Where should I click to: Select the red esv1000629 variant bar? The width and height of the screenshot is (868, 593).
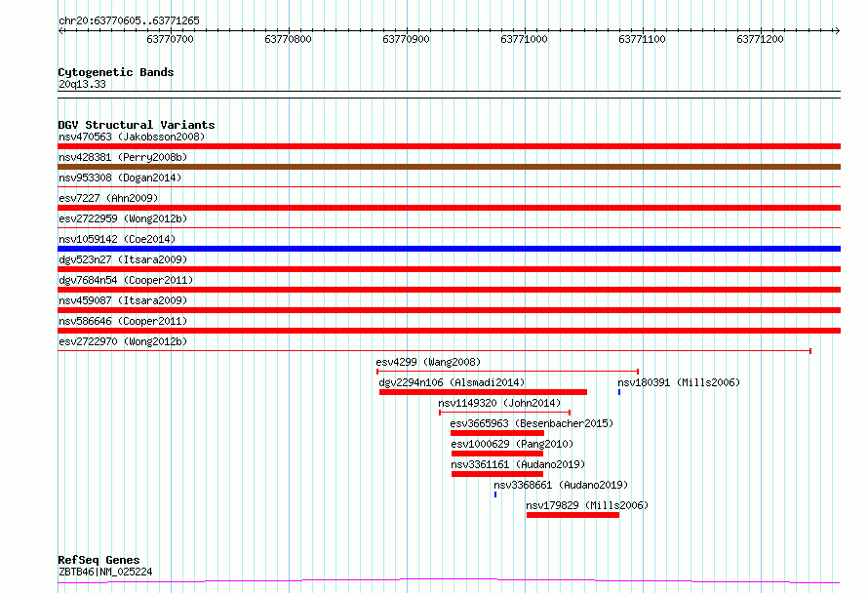click(497, 454)
